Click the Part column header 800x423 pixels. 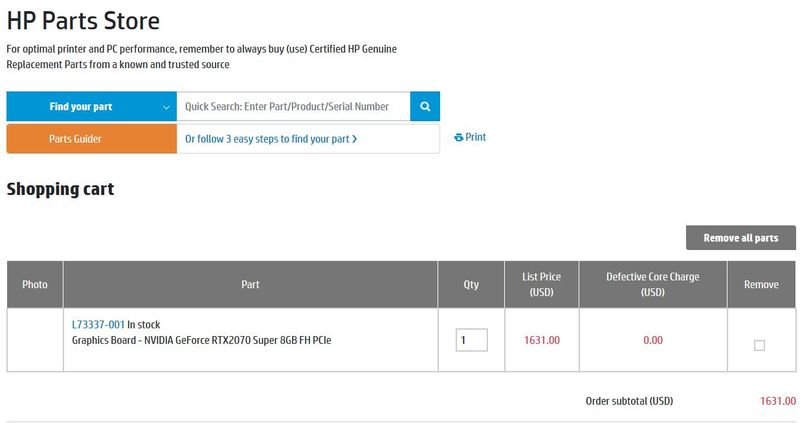(251, 284)
